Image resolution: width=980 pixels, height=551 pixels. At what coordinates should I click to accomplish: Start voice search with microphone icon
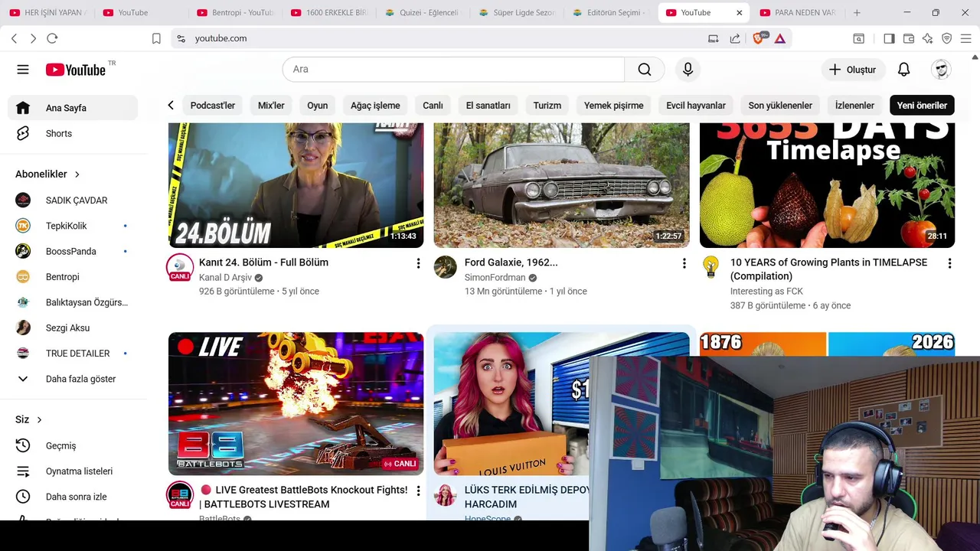point(688,70)
